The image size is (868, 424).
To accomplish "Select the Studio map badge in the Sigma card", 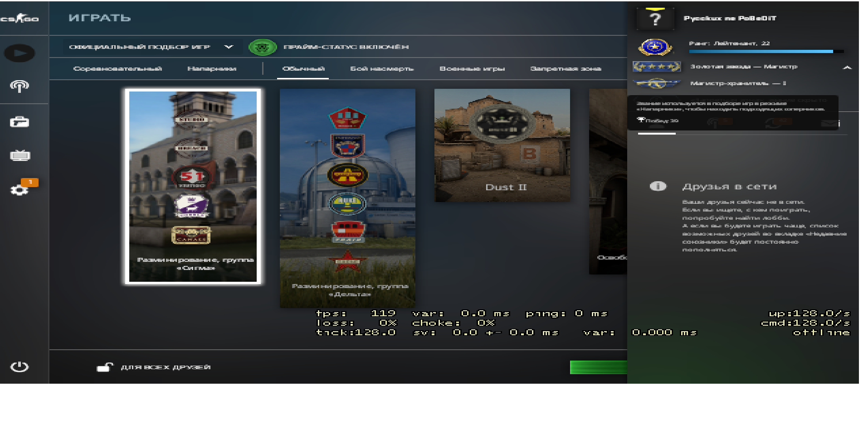I will (x=192, y=120).
